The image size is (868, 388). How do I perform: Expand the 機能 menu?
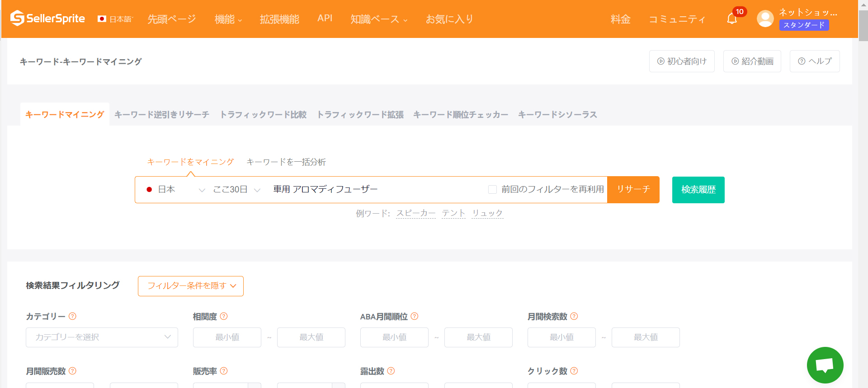tap(228, 19)
